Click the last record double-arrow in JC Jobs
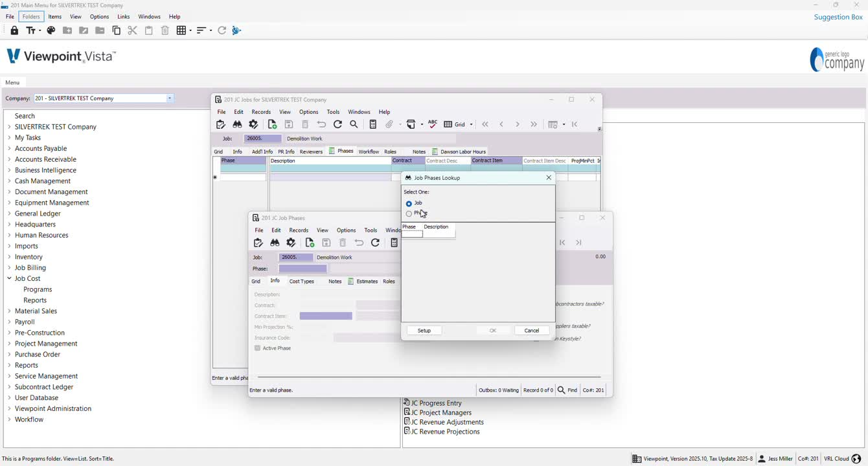Screen dimensions: 868x466 534,124
